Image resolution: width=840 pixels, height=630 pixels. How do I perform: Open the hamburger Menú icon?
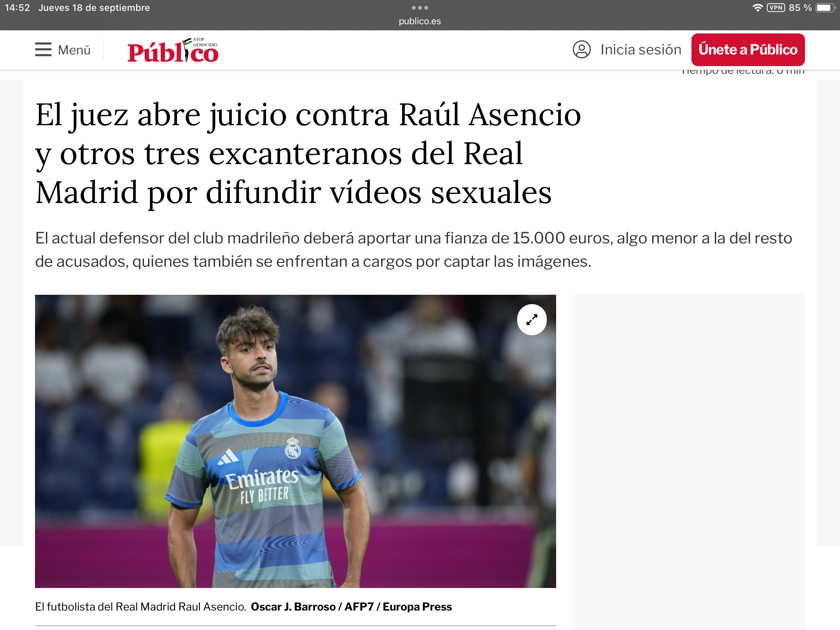pyautogui.click(x=43, y=50)
